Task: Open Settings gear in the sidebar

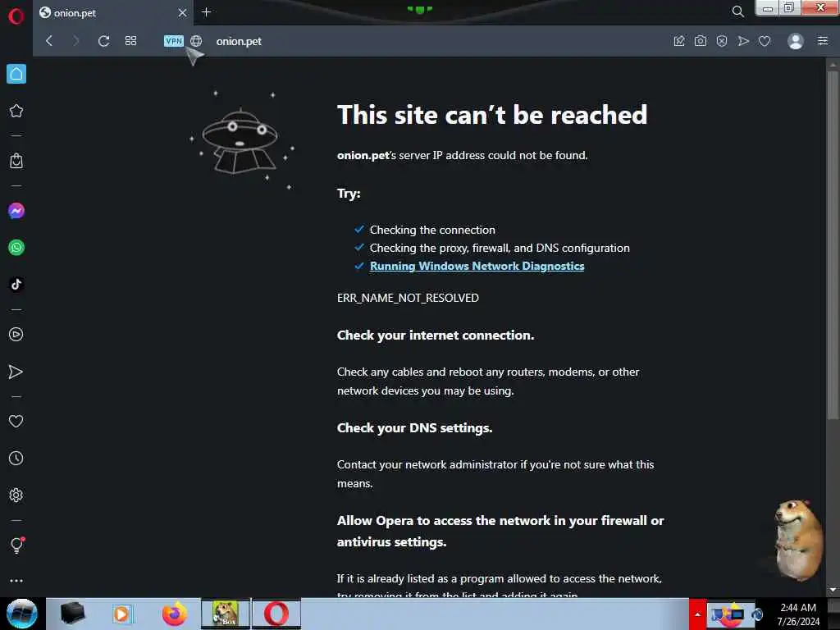Action: click(x=16, y=495)
